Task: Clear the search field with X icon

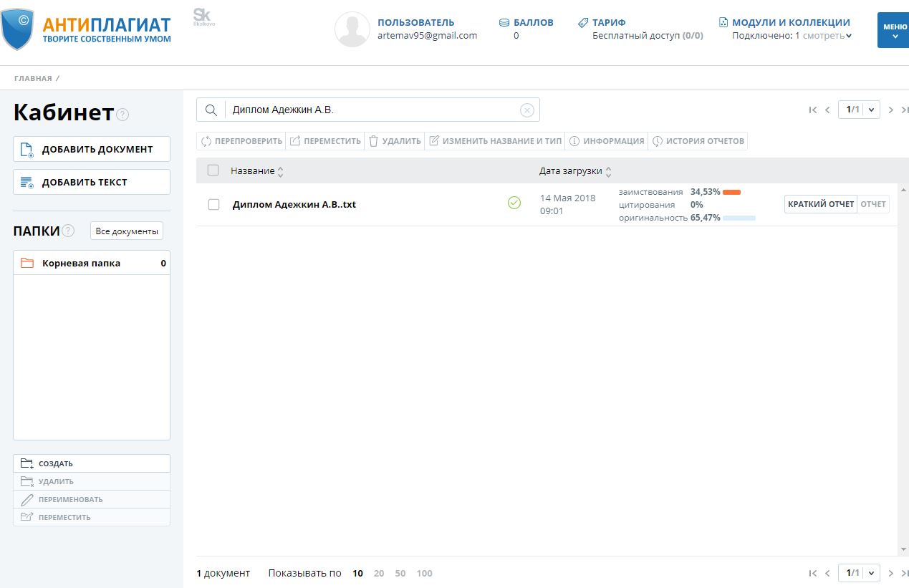Action: (526, 110)
